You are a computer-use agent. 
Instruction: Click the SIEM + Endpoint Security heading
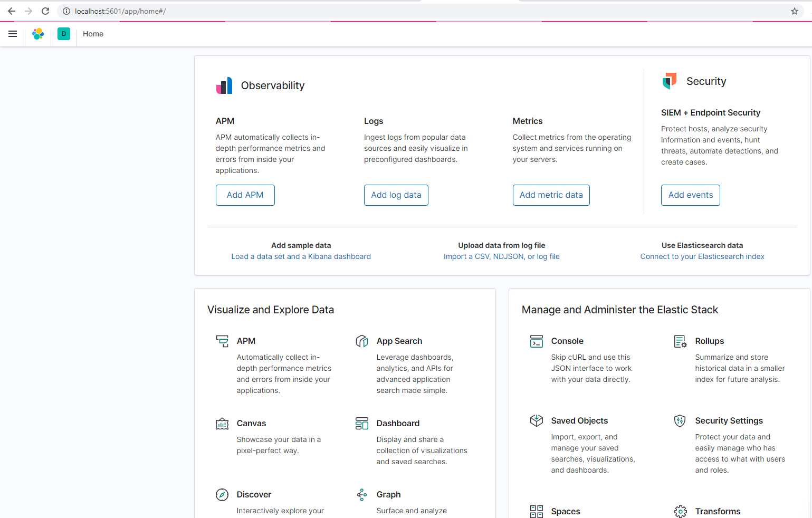pyautogui.click(x=711, y=113)
